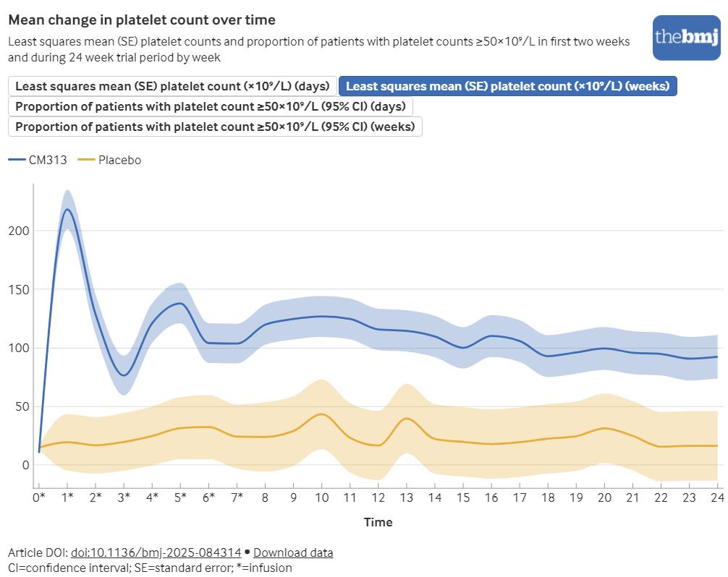728x577 pixels.
Task: Click the 5* infusion tick label
Action: (180, 497)
